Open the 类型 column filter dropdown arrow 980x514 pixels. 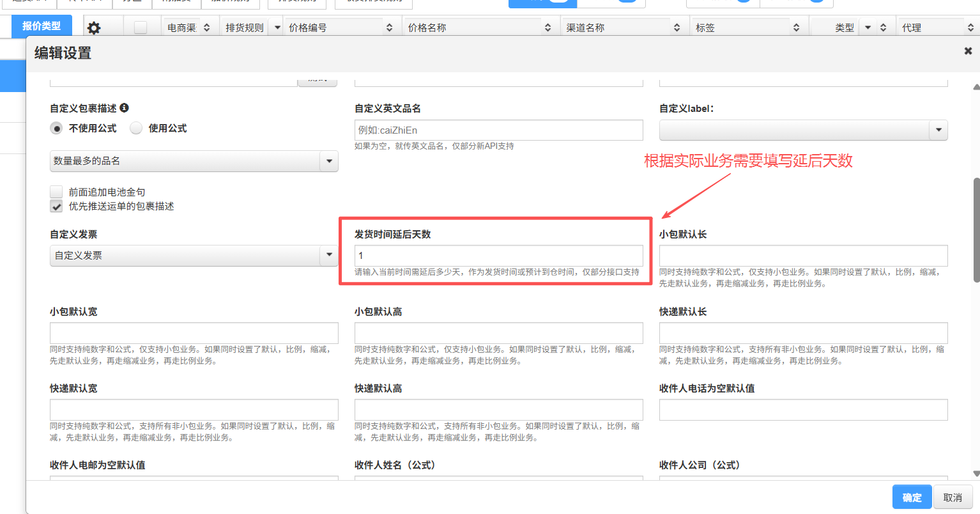868,27
